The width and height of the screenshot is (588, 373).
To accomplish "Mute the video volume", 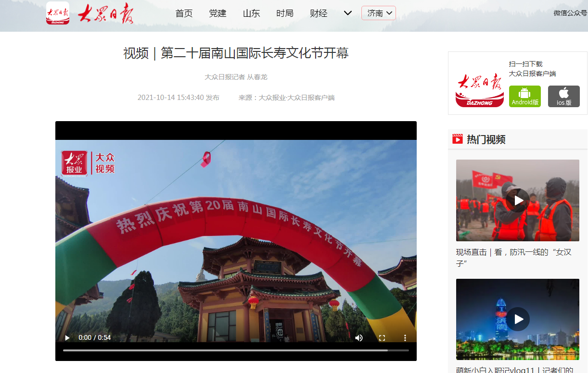I will pos(359,338).
